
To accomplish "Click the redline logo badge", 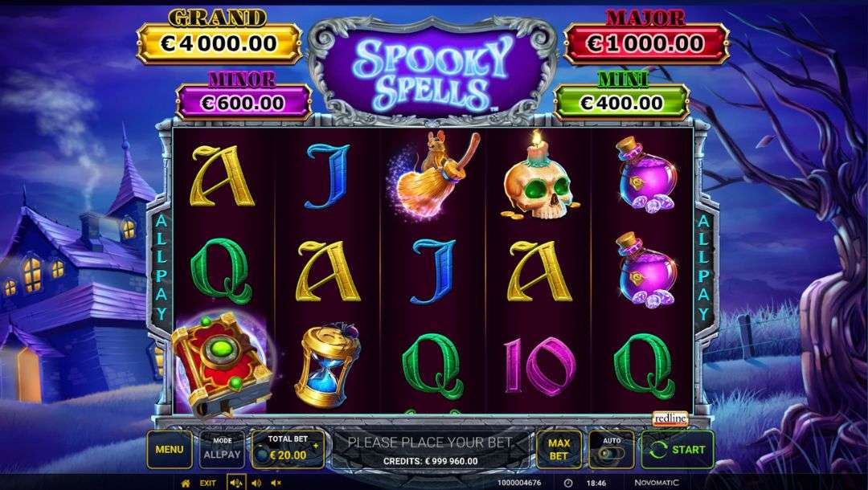I will tap(670, 419).
